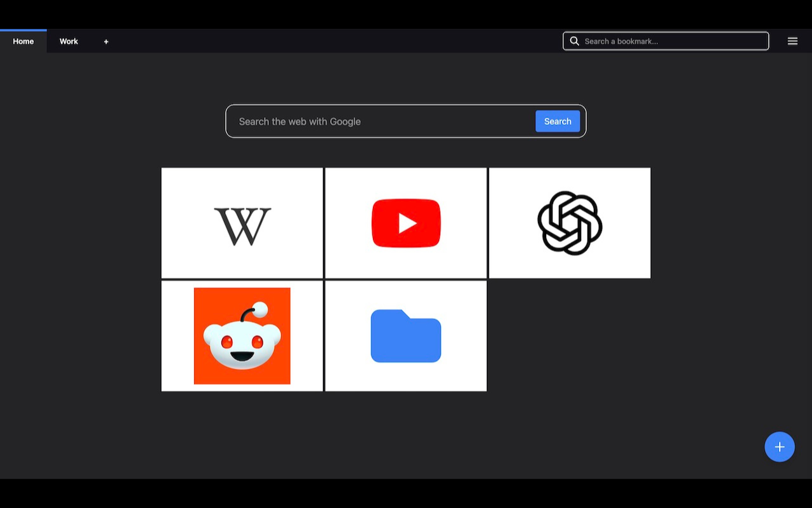Switch to the Work tab
Screen dimensions: 812x508
pos(69,41)
